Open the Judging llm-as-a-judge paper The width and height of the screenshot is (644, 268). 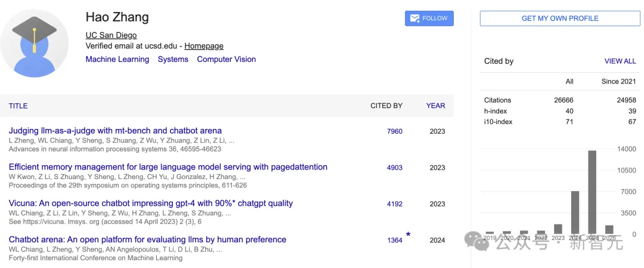(x=115, y=131)
